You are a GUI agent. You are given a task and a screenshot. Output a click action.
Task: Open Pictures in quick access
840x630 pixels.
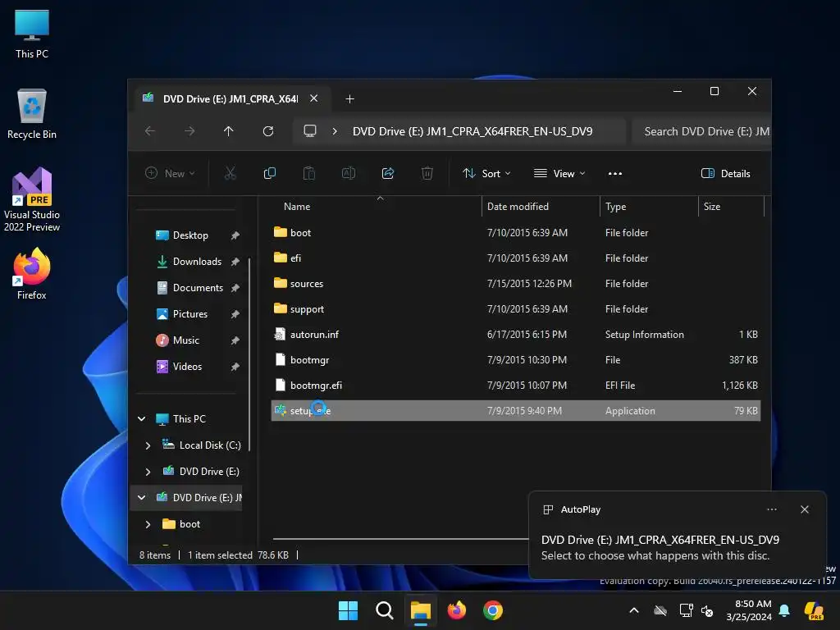pos(190,314)
